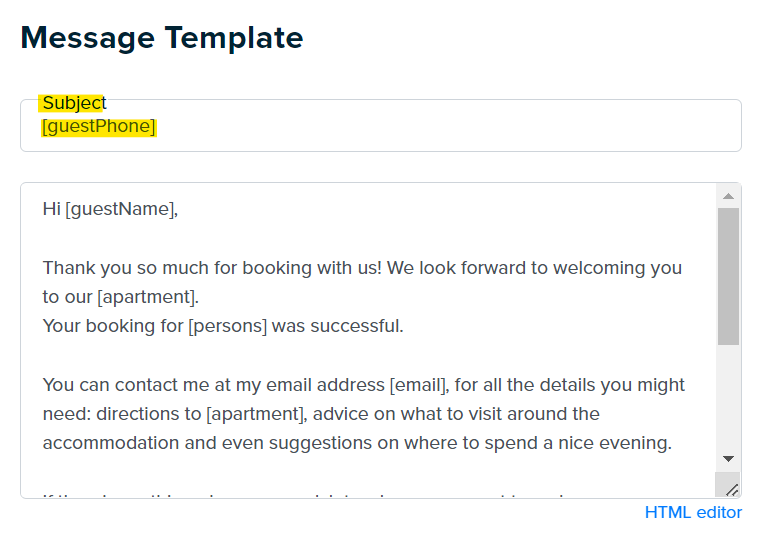Open the HTML editor link
The image size is (766, 544).
click(x=693, y=512)
